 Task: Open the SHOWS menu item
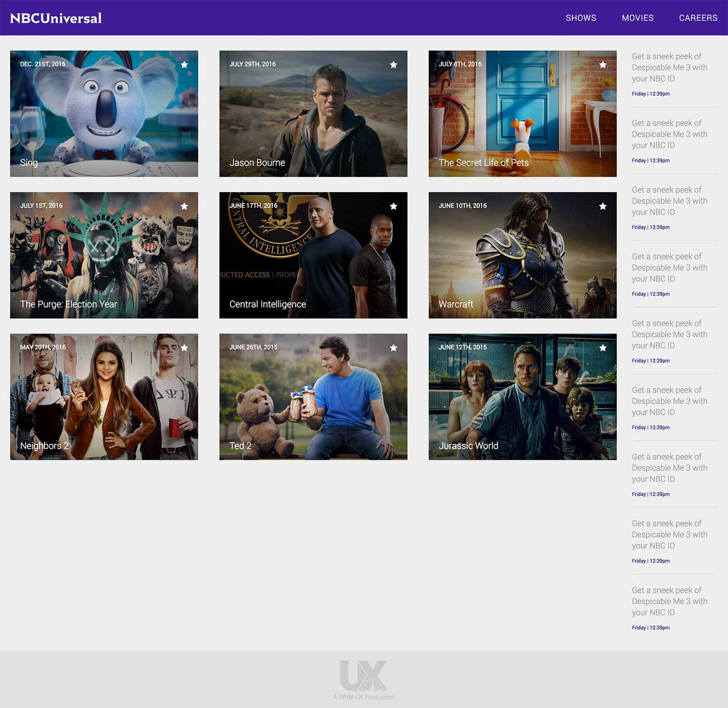[x=581, y=18]
